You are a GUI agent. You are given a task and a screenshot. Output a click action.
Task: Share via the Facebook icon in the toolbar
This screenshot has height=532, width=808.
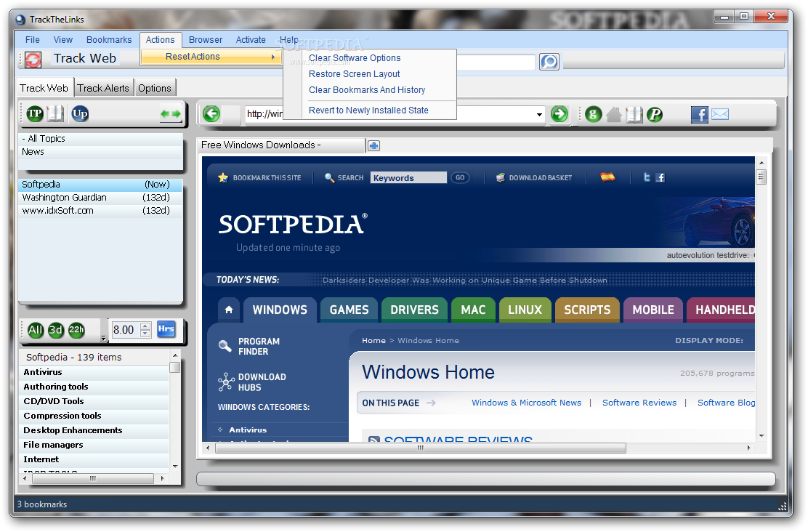699,114
